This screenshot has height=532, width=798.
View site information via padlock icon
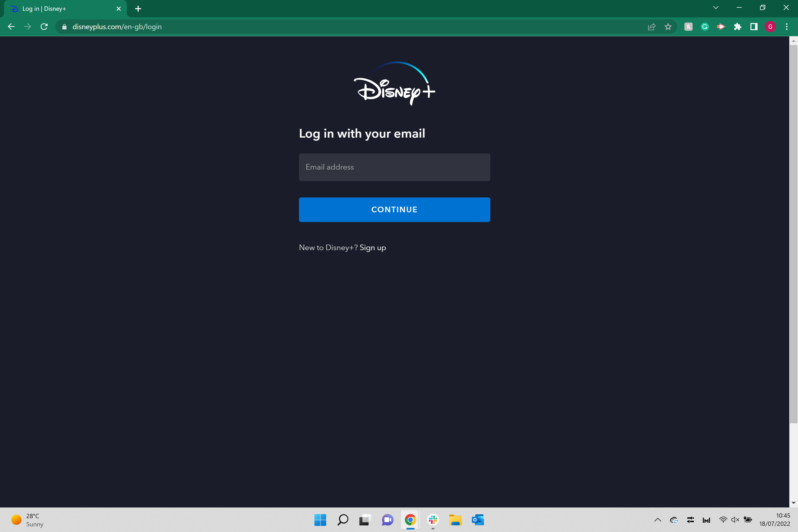coord(64,27)
